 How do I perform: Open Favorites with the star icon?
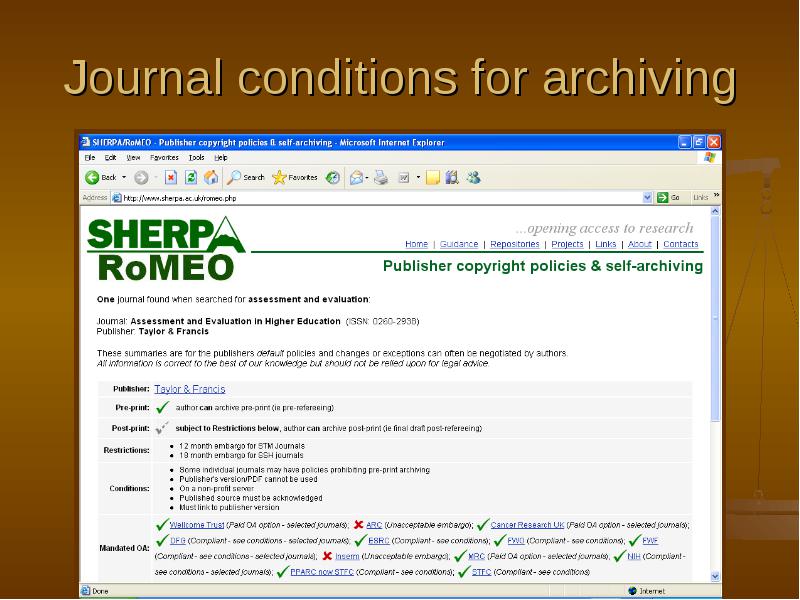(279, 178)
